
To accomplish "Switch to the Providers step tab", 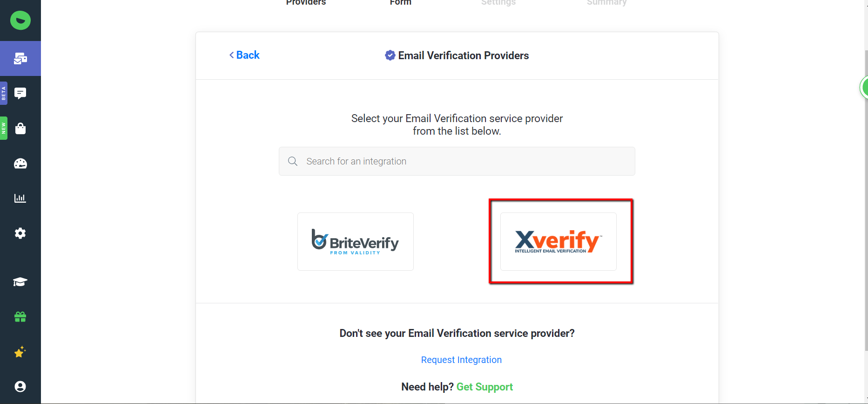I will [306, 3].
